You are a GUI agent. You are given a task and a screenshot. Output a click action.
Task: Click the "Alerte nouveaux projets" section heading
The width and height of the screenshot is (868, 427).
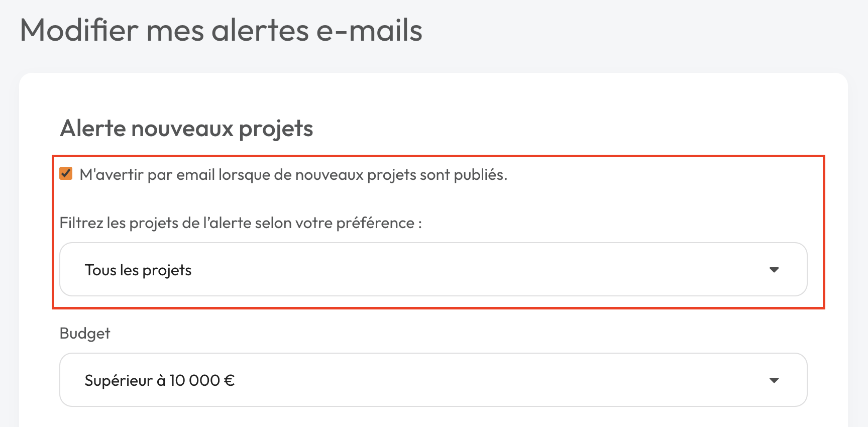186,129
